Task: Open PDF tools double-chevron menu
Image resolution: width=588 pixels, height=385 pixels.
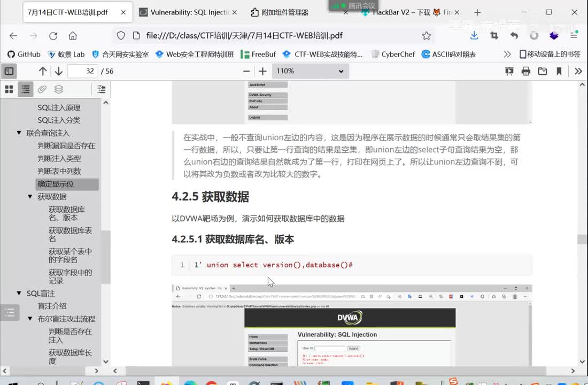Action: pos(578,71)
